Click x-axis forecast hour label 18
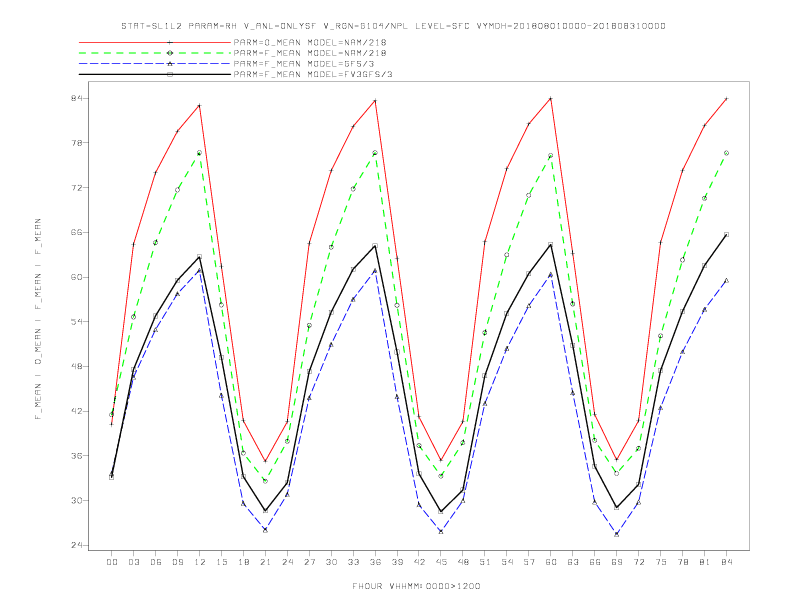 pyautogui.click(x=243, y=562)
